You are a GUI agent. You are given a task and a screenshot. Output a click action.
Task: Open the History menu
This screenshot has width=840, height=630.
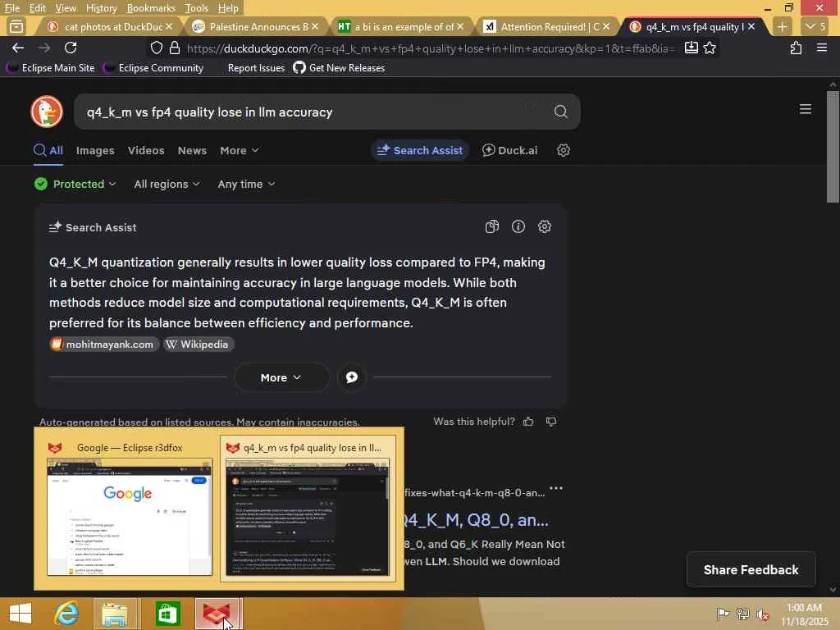[101, 8]
